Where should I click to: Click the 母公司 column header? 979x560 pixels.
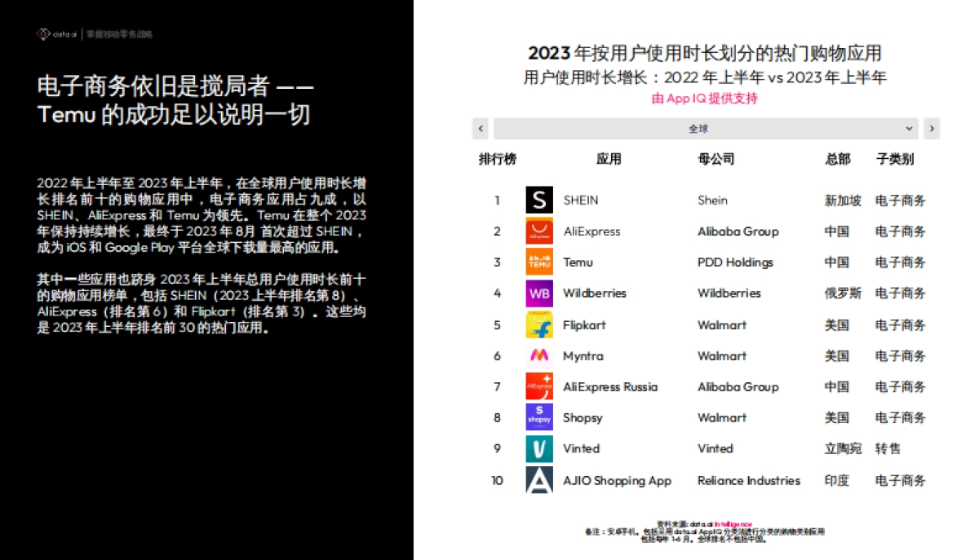coord(716,158)
